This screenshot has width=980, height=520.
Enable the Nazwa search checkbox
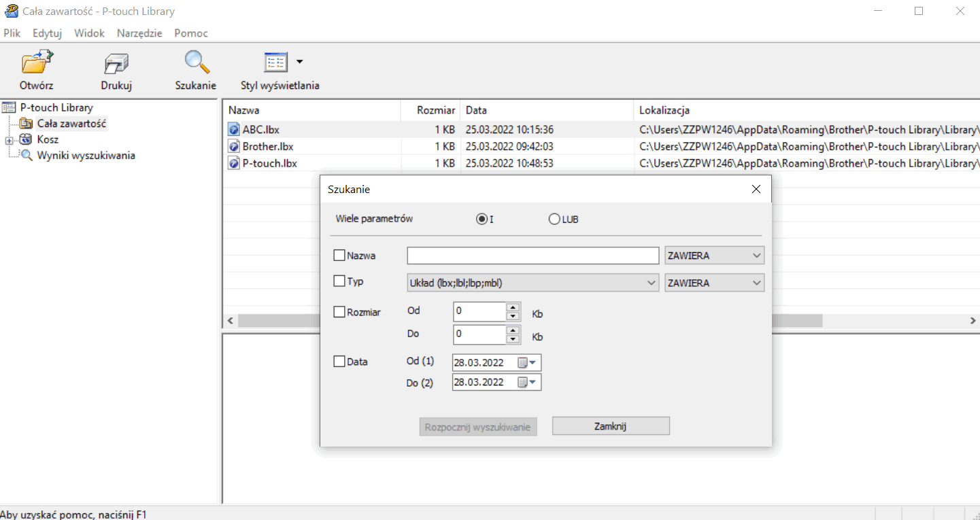click(339, 256)
